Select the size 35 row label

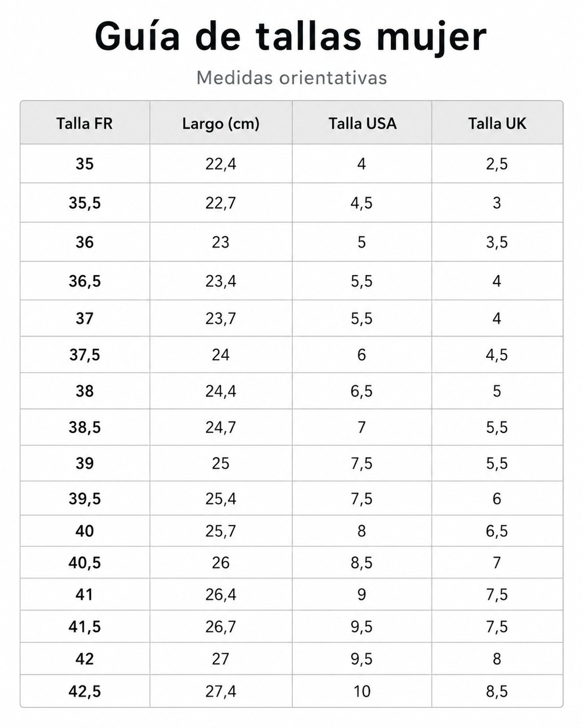click(x=85, y=164)
